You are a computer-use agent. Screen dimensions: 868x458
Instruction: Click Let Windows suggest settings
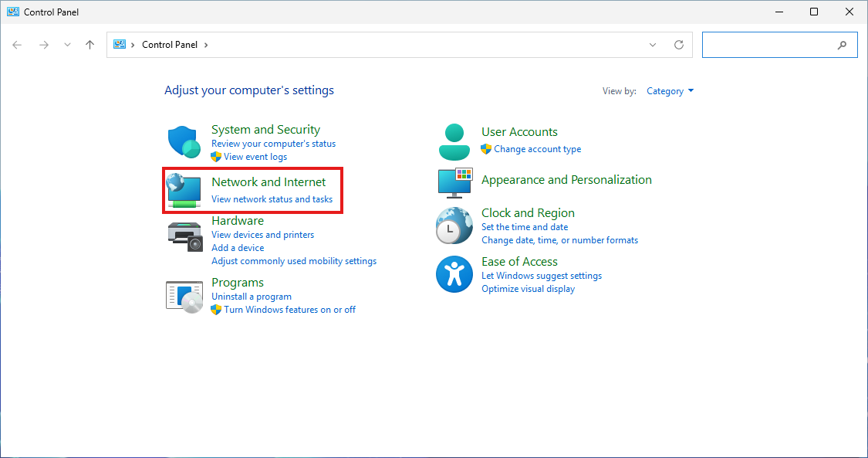(542, 276)
